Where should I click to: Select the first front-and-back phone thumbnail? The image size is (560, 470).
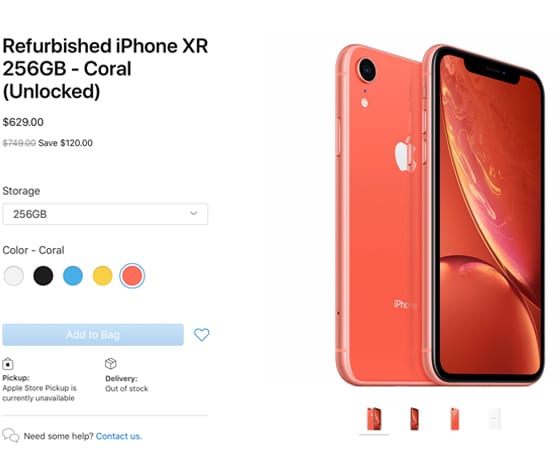coord(374,419)
